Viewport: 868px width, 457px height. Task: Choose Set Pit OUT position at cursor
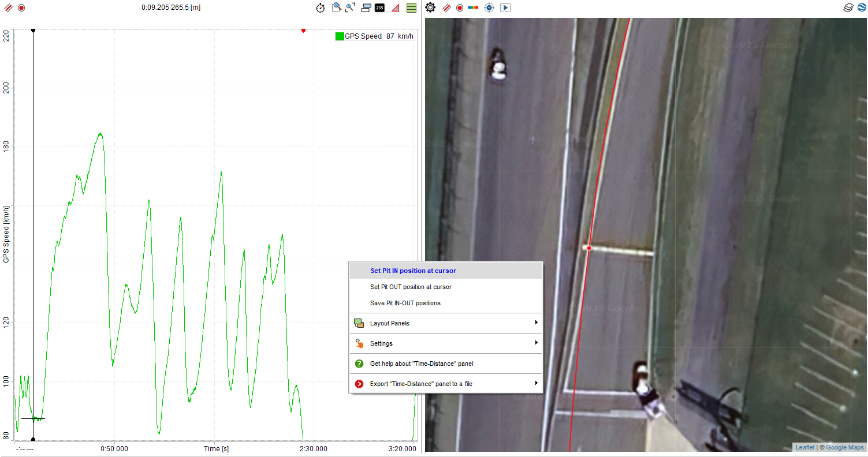(x=411, y=287)
